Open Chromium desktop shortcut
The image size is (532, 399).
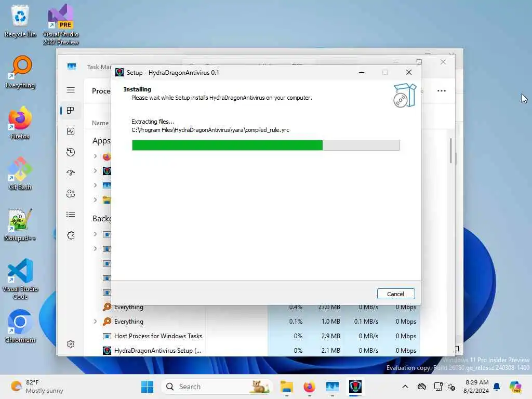20,326
